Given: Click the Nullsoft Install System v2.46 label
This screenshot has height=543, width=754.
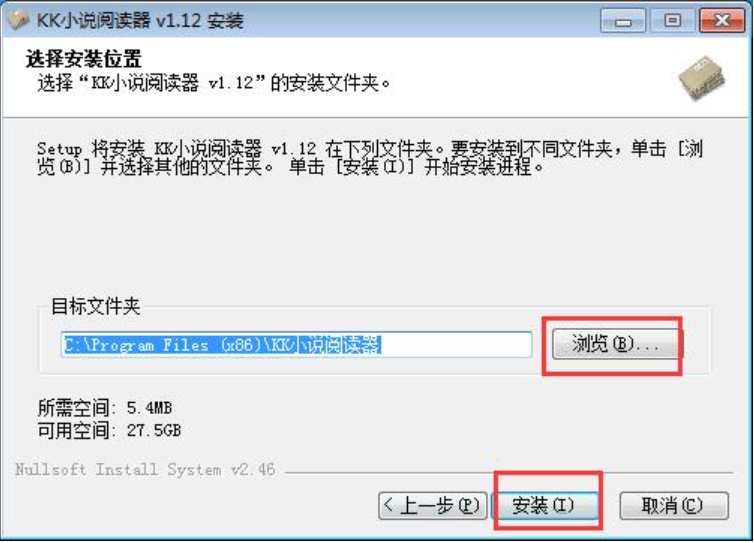Looking at the screenshot, I should 145,469.
